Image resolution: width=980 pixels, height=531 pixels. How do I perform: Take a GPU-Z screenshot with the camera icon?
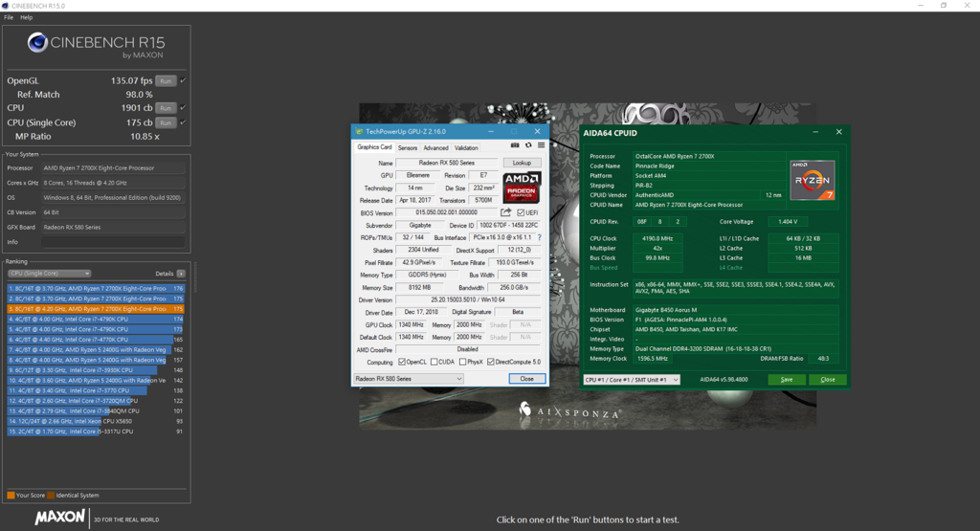[515, 144]
